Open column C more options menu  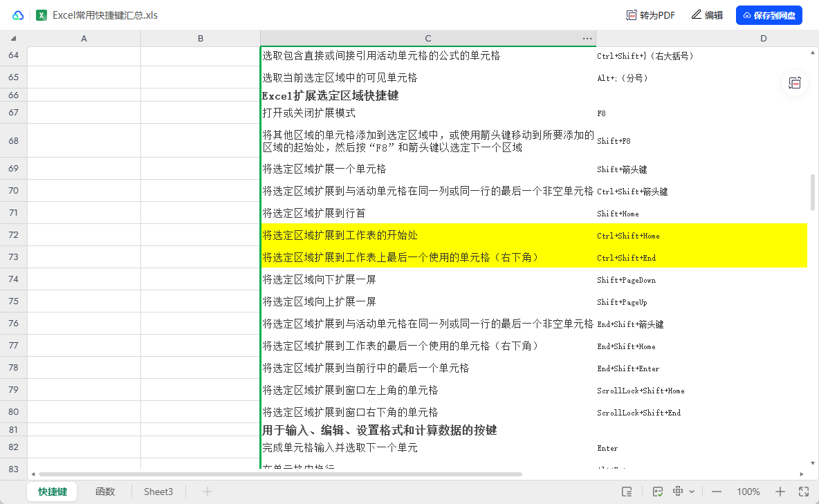coord(587,39)
